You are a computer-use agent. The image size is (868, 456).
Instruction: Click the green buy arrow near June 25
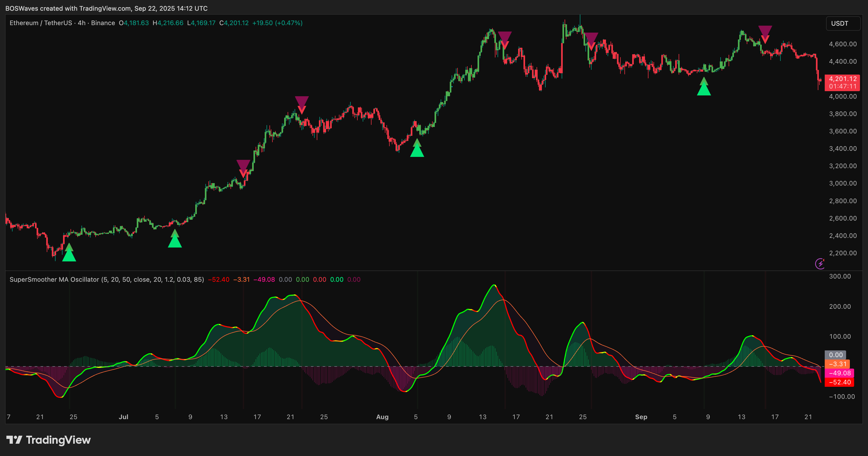69,252
